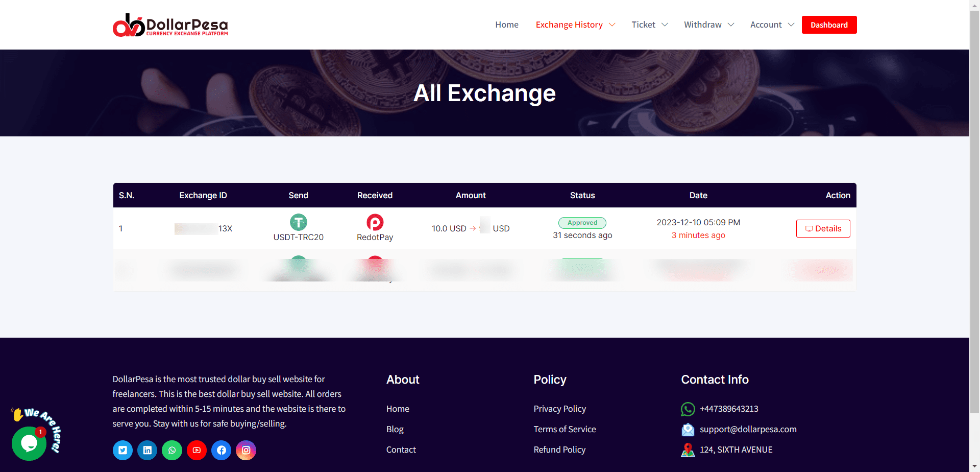This screenshot has width=980, height=472.
Task: Select the 10.0 USD amount text
Action: pyautogui.click(x=449, y=228)
